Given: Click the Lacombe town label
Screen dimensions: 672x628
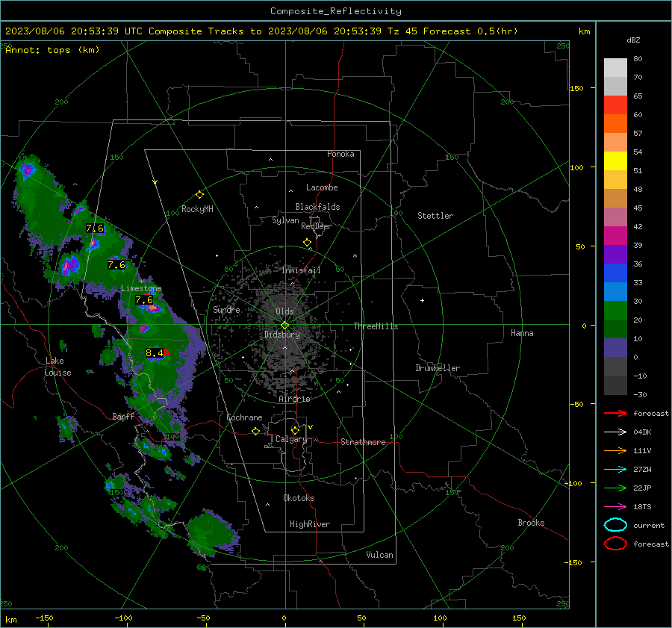Looking at the screenshot, I should 322,187.
